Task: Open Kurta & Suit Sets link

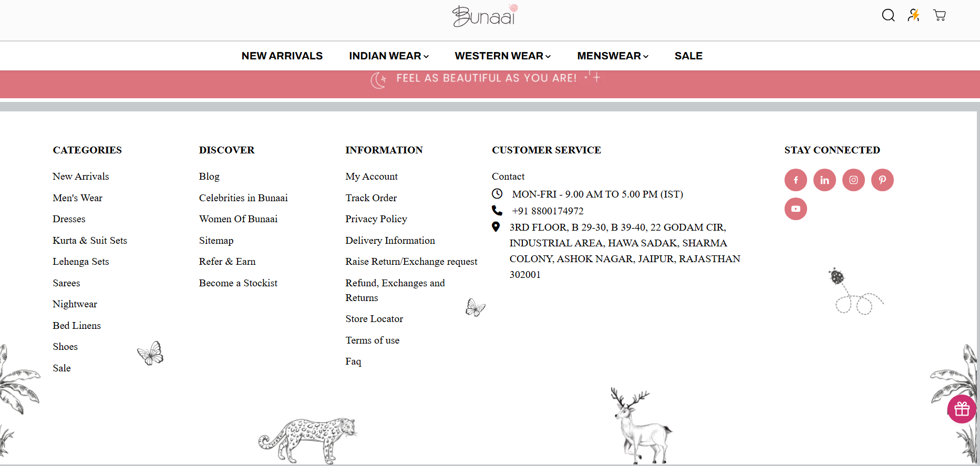Action: [90, 241]
